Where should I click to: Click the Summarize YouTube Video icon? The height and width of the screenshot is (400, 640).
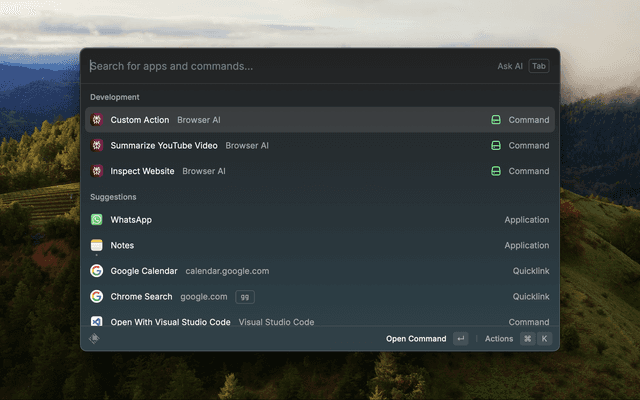click(x=97, y=146)
